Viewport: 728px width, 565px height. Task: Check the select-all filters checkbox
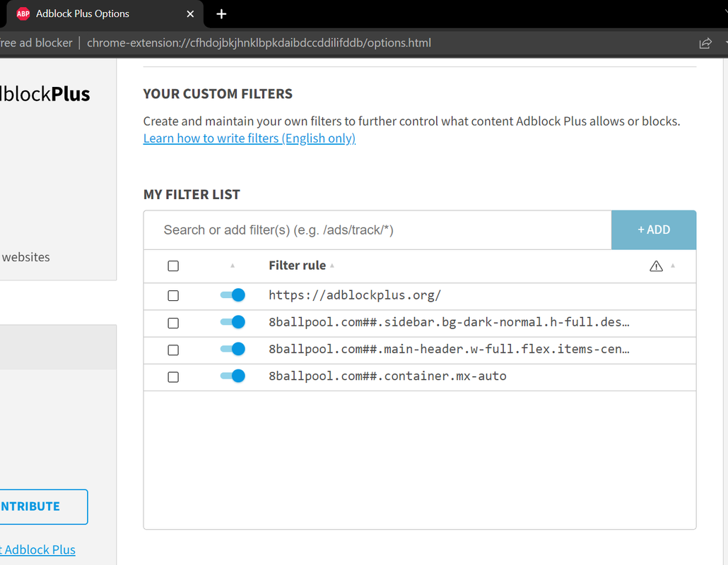coord(173,266)
